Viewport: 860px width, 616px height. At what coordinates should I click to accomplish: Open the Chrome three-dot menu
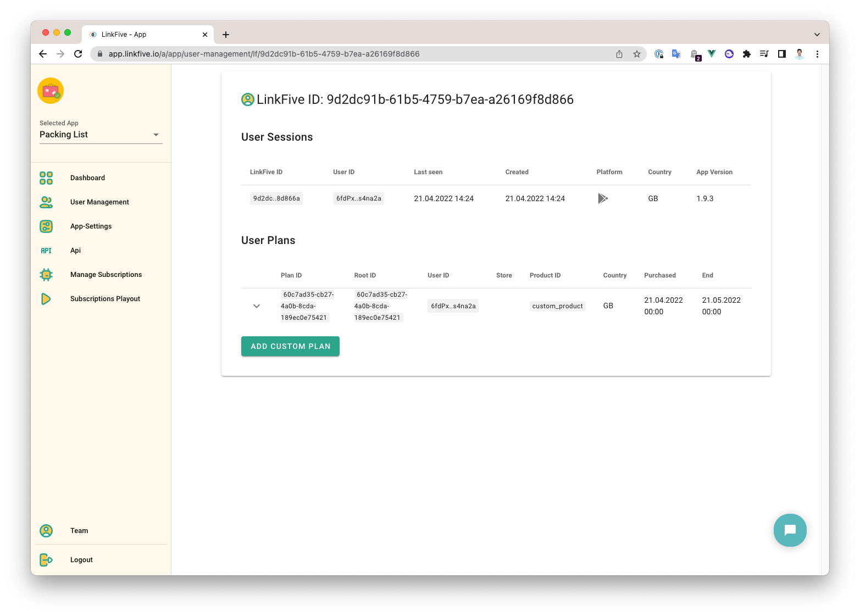[817, 54]
